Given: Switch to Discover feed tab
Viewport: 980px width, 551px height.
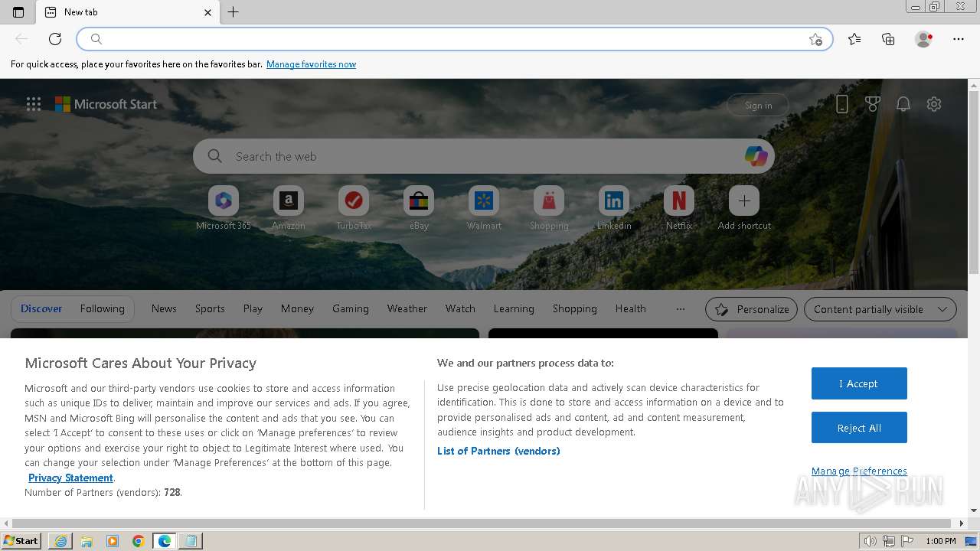Looking at the screenshot, I should tap(41, 308).
